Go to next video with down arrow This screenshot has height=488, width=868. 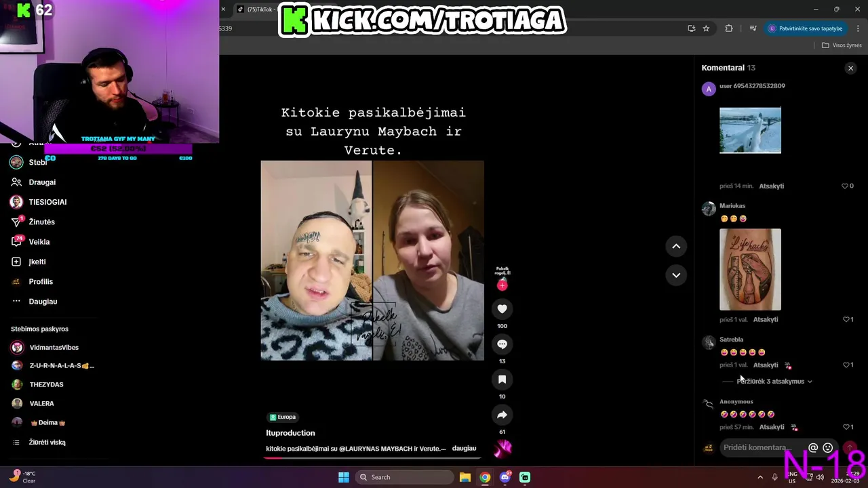coord(676,275)
